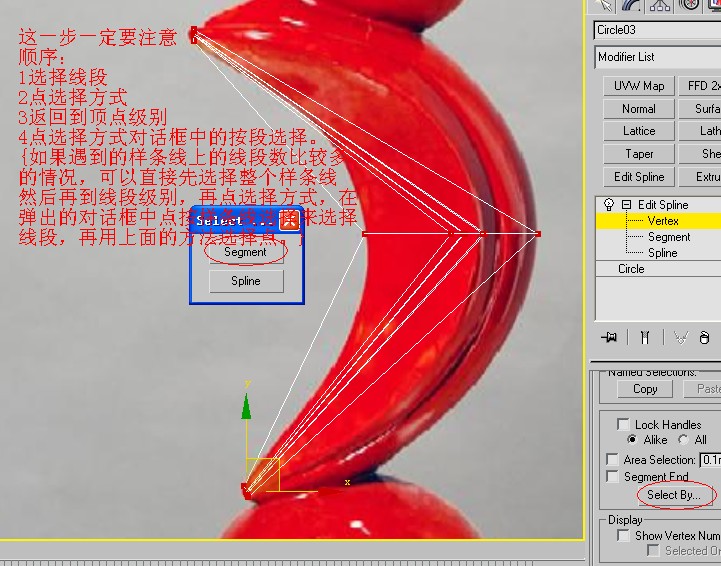Screen dimensions: 721x566
Task: Click the rightmost spline vertex handle
Action: point(538,234)
